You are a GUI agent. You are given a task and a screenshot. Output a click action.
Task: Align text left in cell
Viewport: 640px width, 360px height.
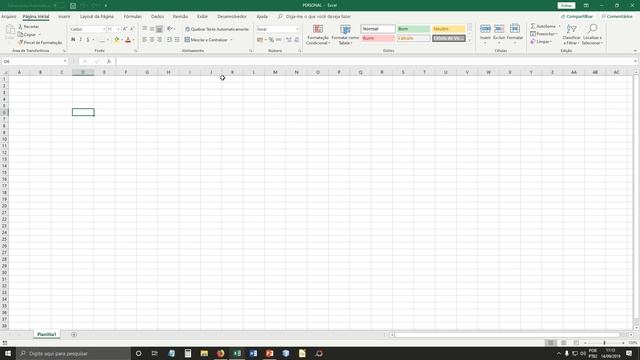coord(144,40)
